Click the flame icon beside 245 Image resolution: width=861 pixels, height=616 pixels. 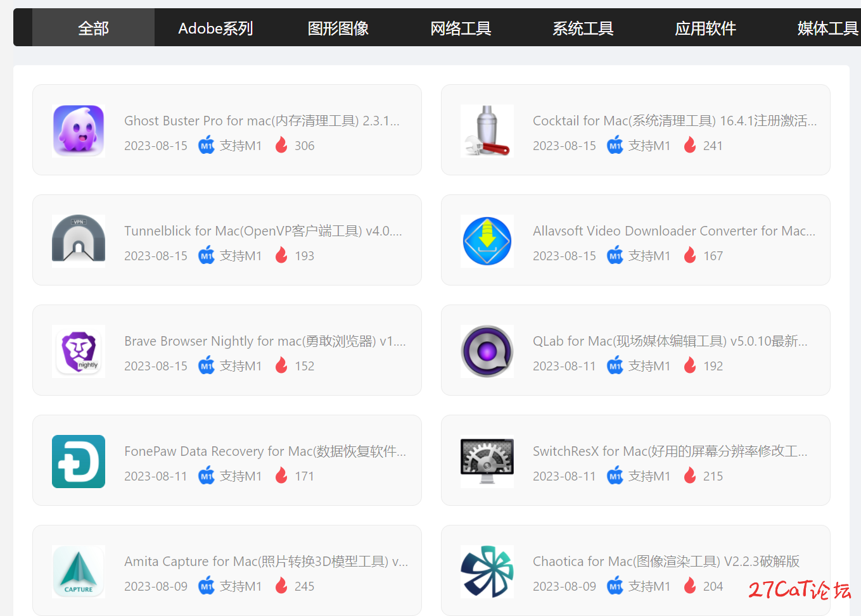click(x=281, y=586)
